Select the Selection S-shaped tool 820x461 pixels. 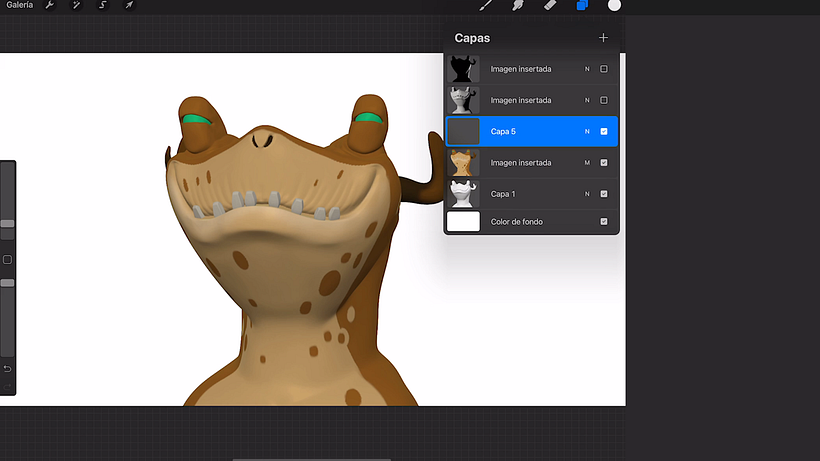102,5
